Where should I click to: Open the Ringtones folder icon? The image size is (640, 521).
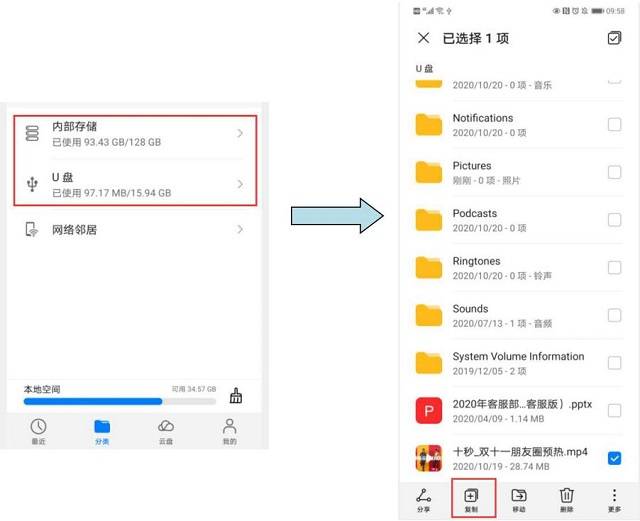click(429, 267)
